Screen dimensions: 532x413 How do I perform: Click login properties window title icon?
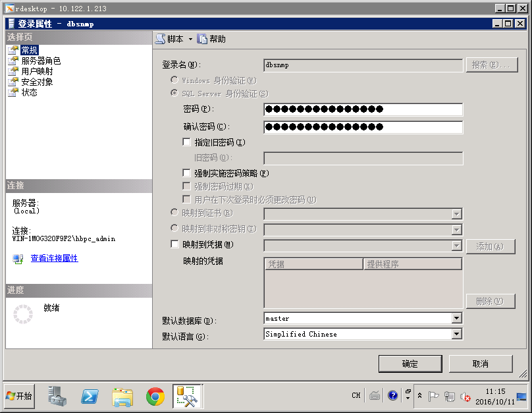12,24
